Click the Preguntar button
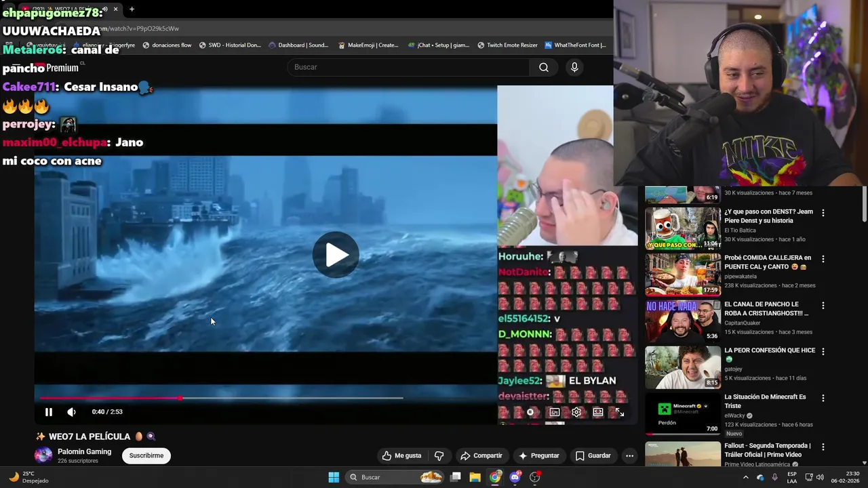Image resolution: width=868 pixels, height=488 pixels. 539,455
